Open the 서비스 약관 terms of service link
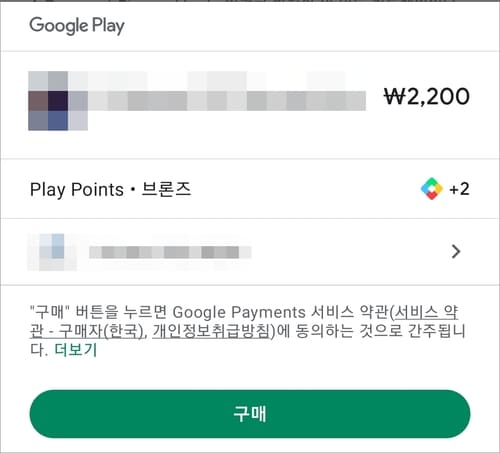This screenshot has width=500, height=453. [425, 312]
